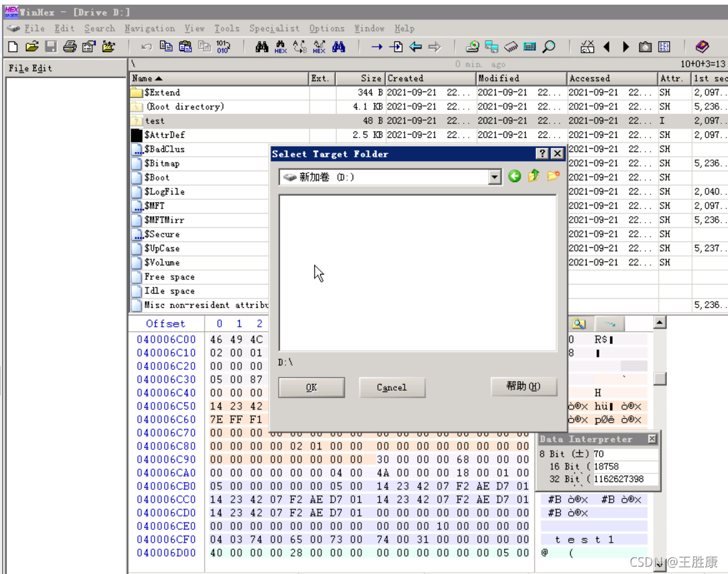Screen dimensions: 728x574
Task: Sort the list by the Name column
Action: click(x=219, y=79)
